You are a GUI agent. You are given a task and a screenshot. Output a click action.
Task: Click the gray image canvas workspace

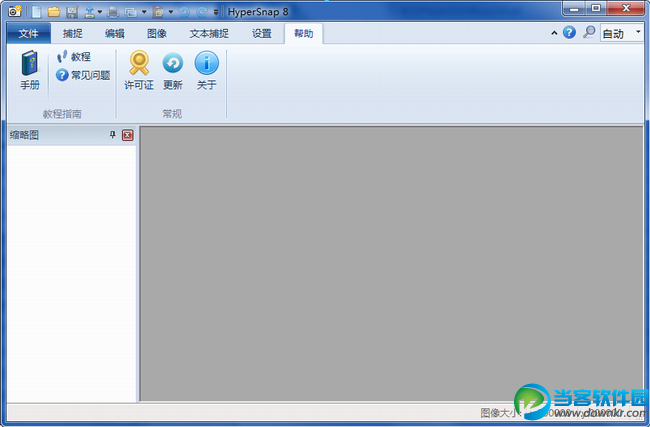pyautogui.click(x=392, y=263)
